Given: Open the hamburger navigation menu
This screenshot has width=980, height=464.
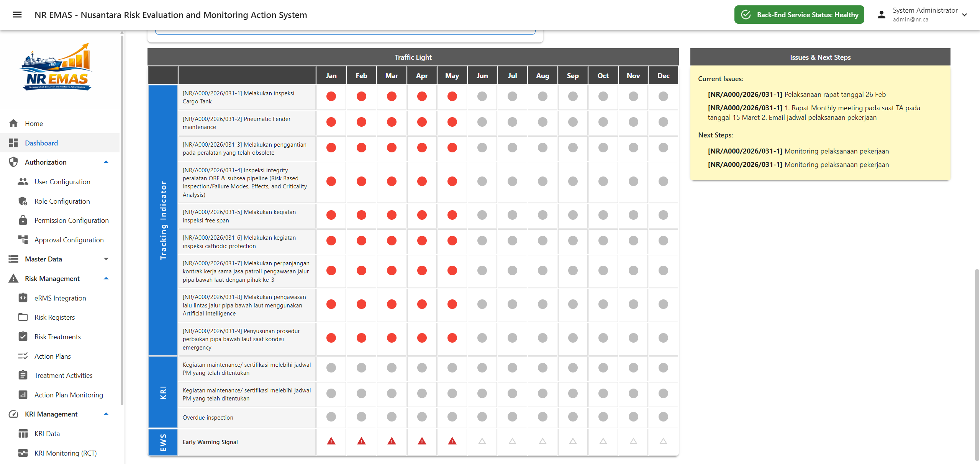Looking at the screenshot, I should (17, 15).
